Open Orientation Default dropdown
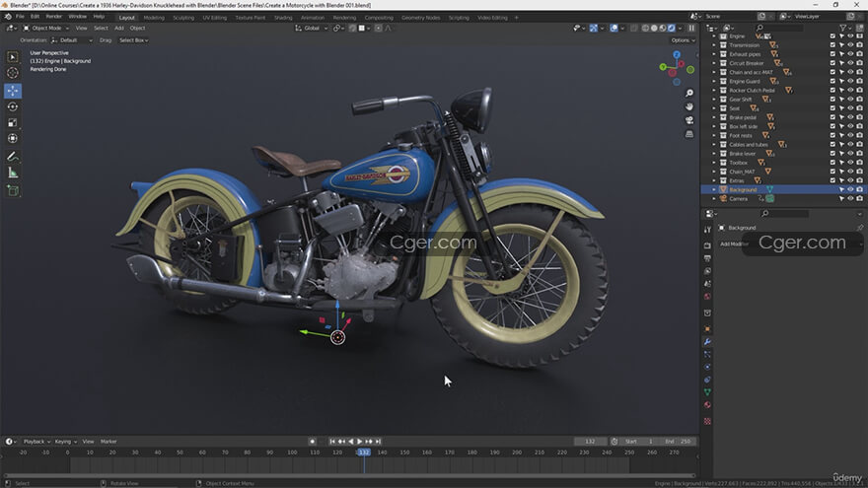This screenshot has height=488, width=868. [72, 40]
